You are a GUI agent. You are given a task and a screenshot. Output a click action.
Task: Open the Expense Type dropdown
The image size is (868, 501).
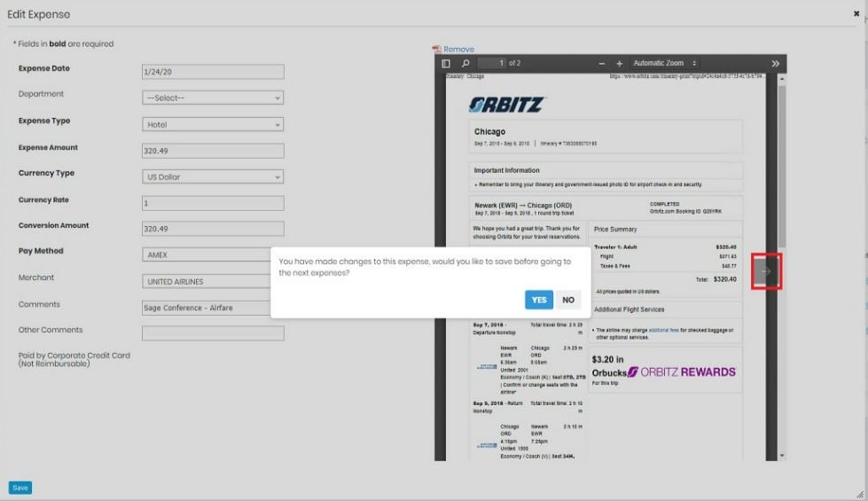213,124
